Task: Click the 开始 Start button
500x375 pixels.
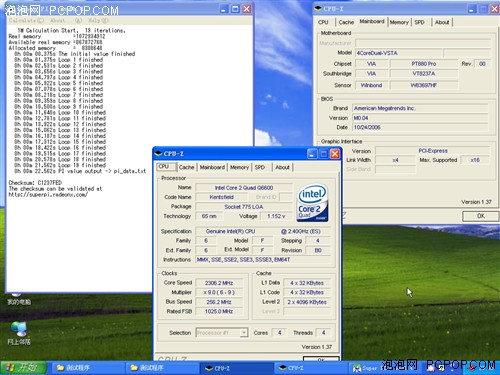Action: (x=23, y=368)
